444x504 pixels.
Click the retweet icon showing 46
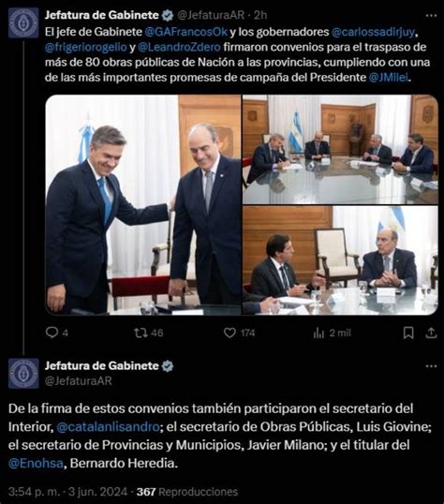click(140, 333)
